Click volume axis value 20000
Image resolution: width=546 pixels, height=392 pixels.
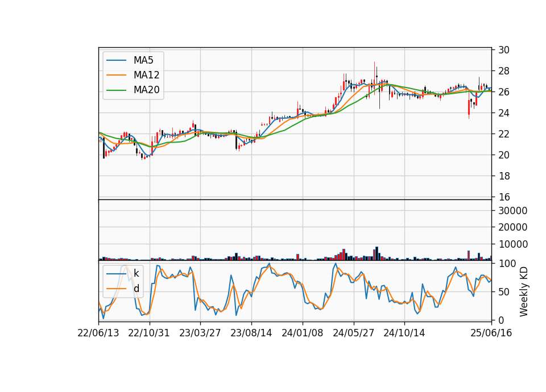[512, 227]
